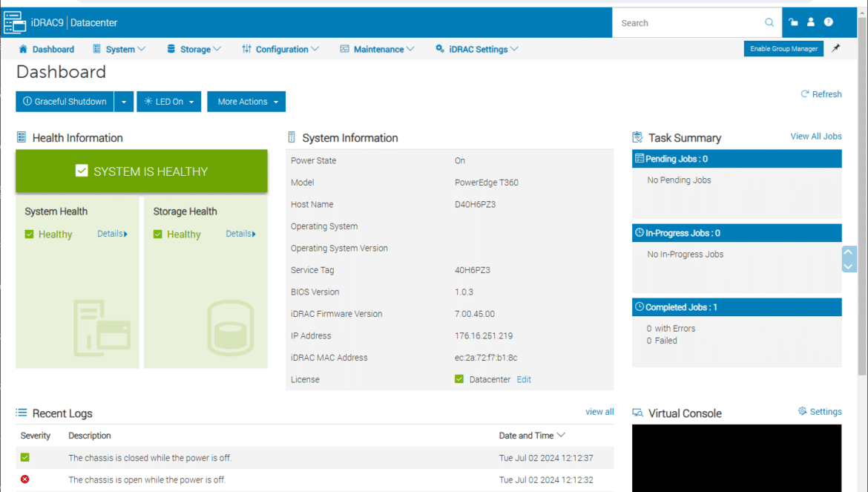Screen dimensions: 868x492
Task: Click the Virtual Console monitor icon
Action: pos(638,413)
